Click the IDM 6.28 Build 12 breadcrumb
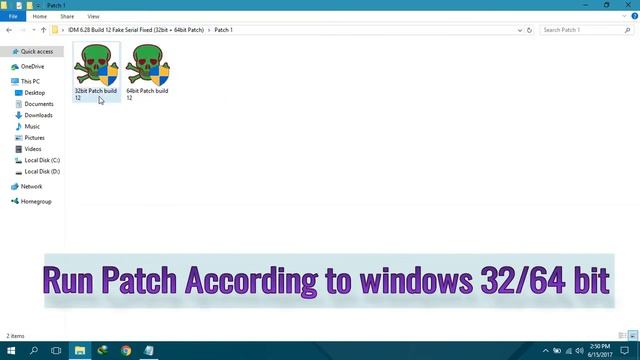 coord(136,30)
